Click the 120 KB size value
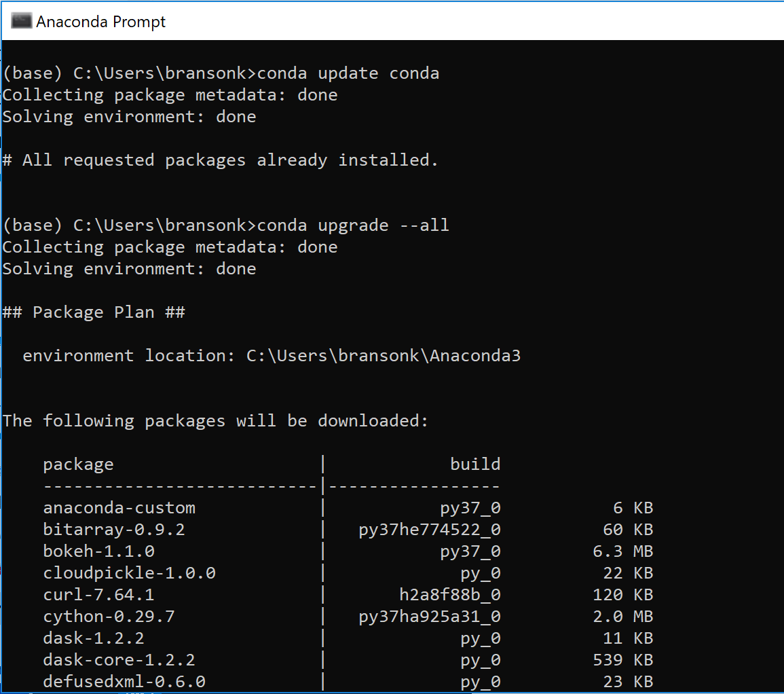 (623, 595)
